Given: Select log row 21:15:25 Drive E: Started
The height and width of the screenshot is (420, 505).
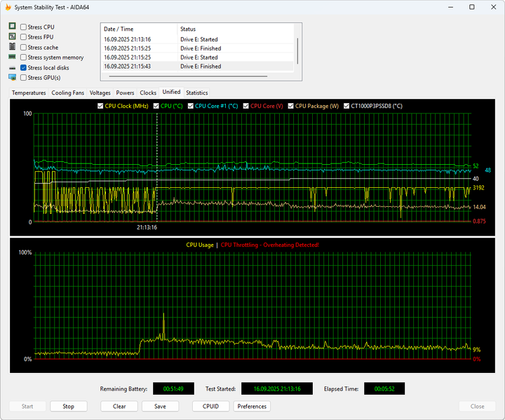Looking at the screenshot, I should tap(197, 57).
